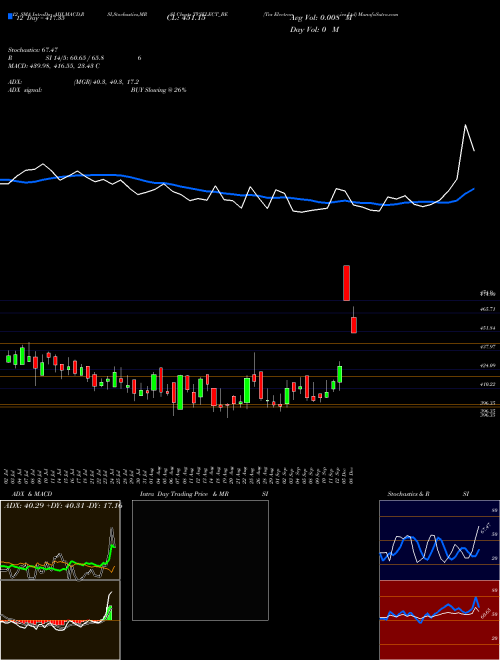The width and height of the screenshot is (500, 660).
Task: Select the '(MGR) 40.3, 40.3, 17.2' ADX values
Action: point(106,82)
